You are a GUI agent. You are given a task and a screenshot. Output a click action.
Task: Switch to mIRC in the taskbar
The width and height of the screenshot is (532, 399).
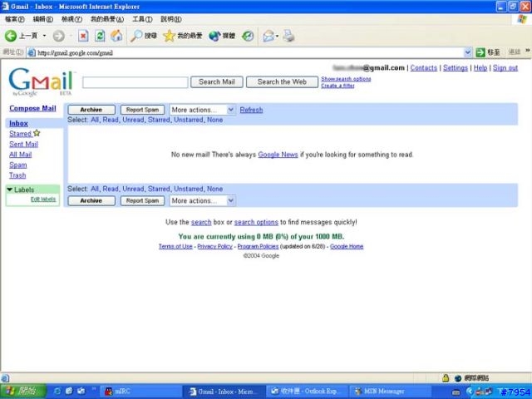pyautogui.click(x=140, y=392)
